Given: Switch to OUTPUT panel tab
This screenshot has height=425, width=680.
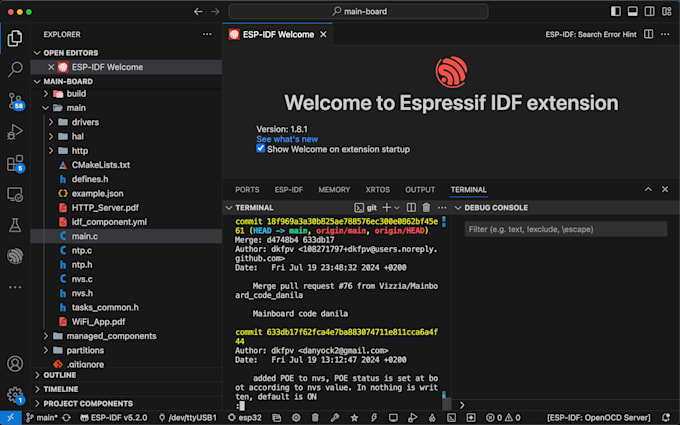Looking at the screenshot, I should pyautogui.click(x=420, y=190).
